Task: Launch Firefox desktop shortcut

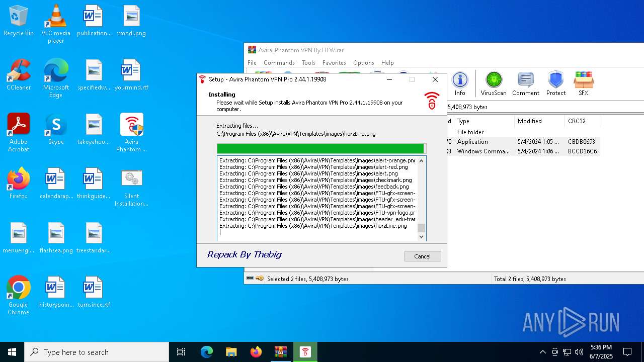Action: tap(19, 184)
